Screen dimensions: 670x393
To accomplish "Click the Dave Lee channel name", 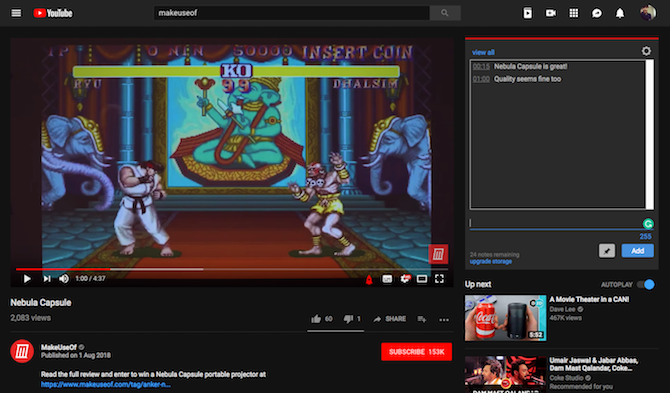I will coord(562,309).
